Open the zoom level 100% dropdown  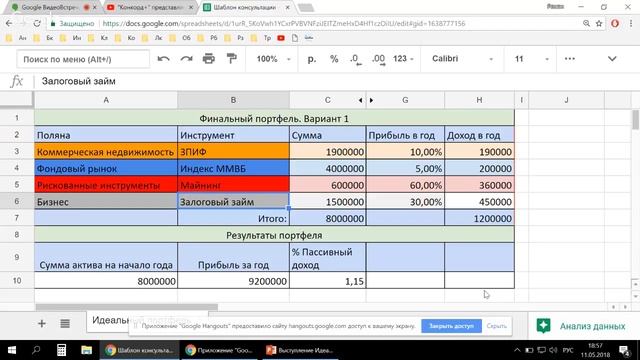(273, 59)
